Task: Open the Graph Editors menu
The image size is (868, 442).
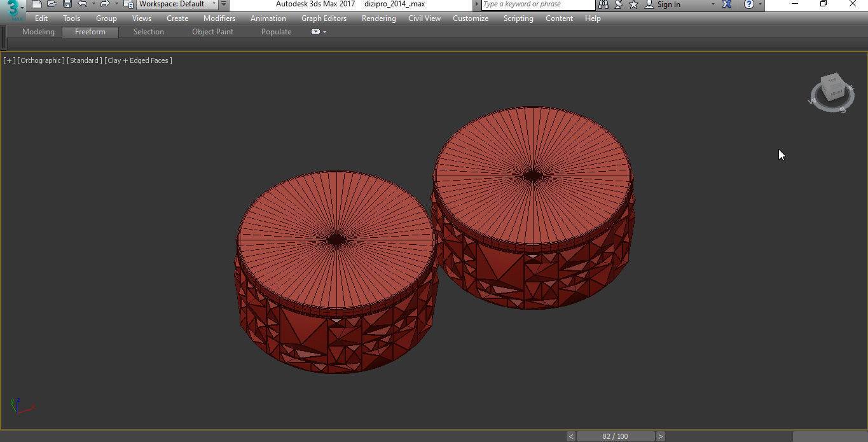Action: (x=324, y=18)
